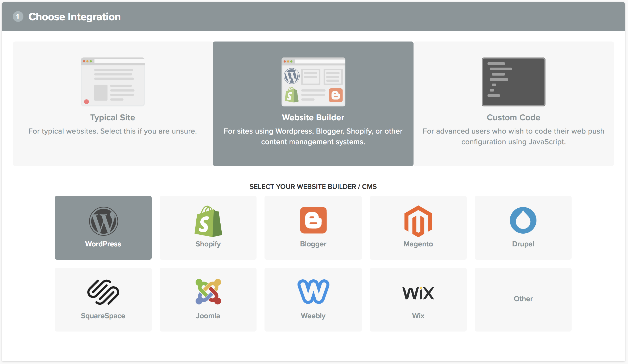Click the Weebly blue W logo

(313, 291)
